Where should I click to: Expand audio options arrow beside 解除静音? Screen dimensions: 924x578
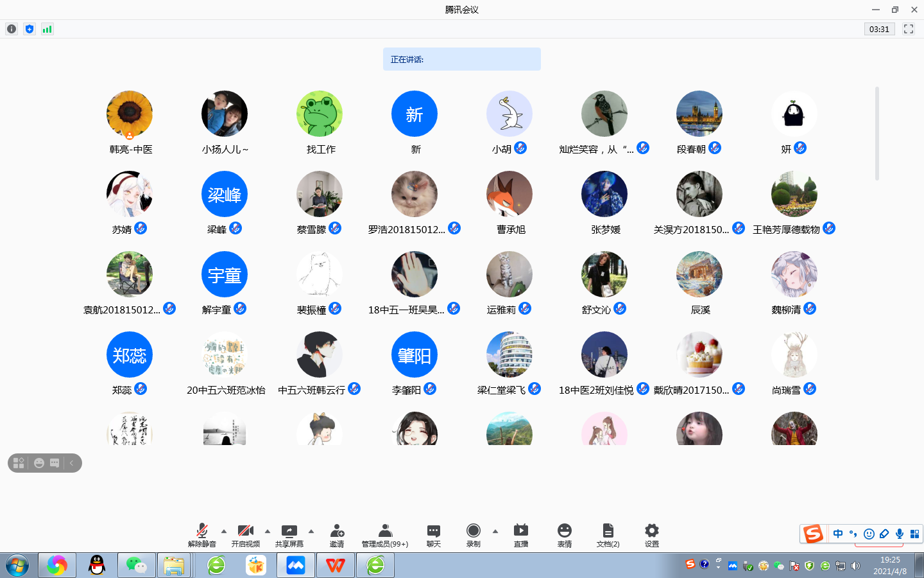pos(224,531)
